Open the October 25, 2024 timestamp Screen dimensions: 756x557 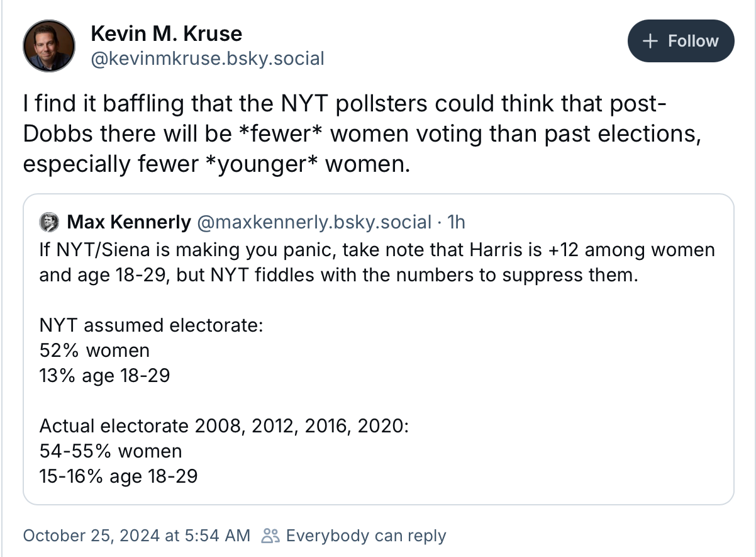click(136, 536)
